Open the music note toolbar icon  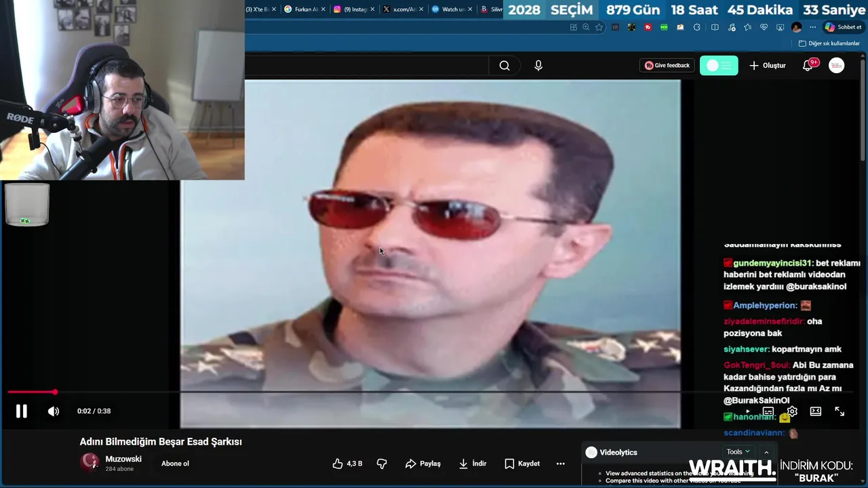[731, 27]
